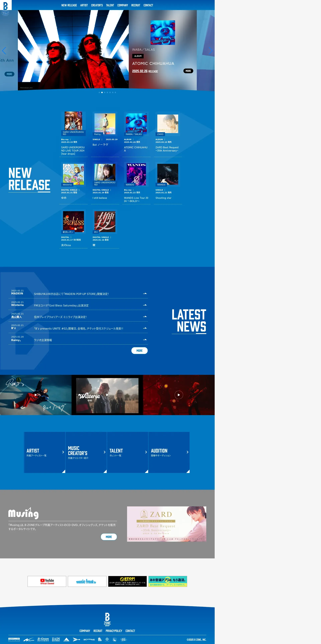Open the AUDITION tile chevron
321x644 pixels.
pyautogui.click(x=187, y=452)
